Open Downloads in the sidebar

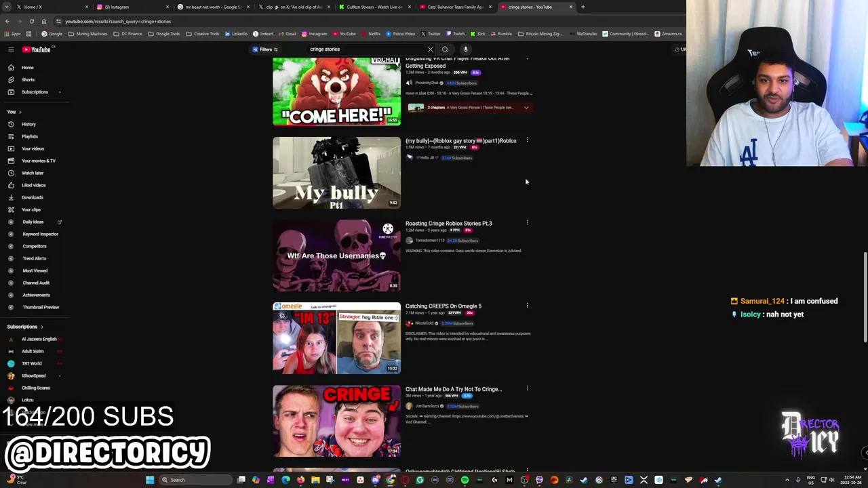tap(32, 197)
